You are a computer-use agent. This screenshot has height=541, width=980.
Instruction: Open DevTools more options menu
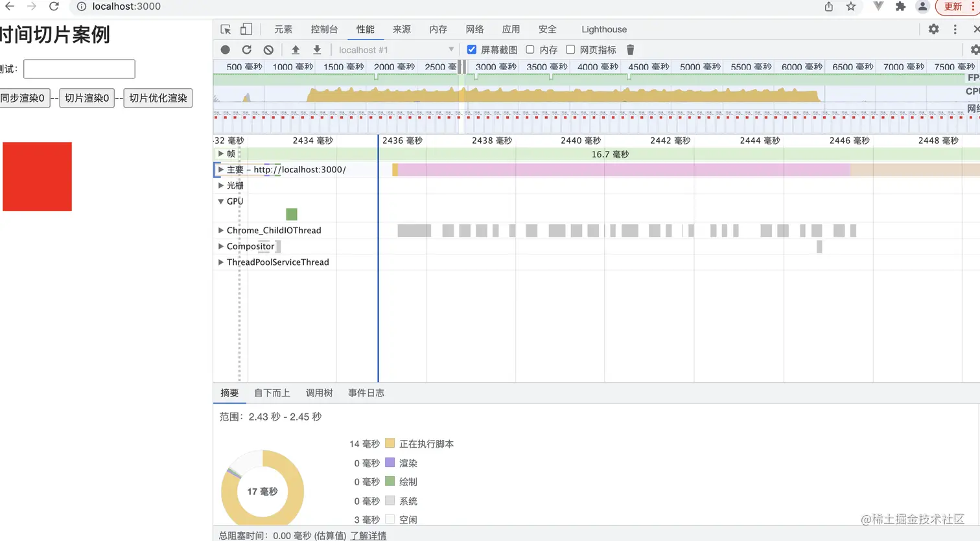pyautogui.click(x=955, y=29)
